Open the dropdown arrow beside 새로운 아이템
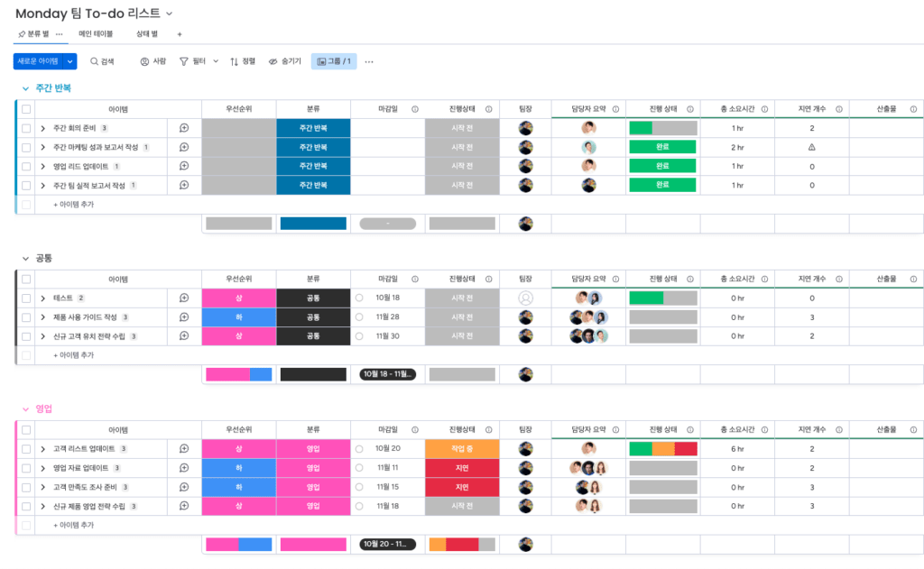Screen dimensions: 924x569 (69, 61)
